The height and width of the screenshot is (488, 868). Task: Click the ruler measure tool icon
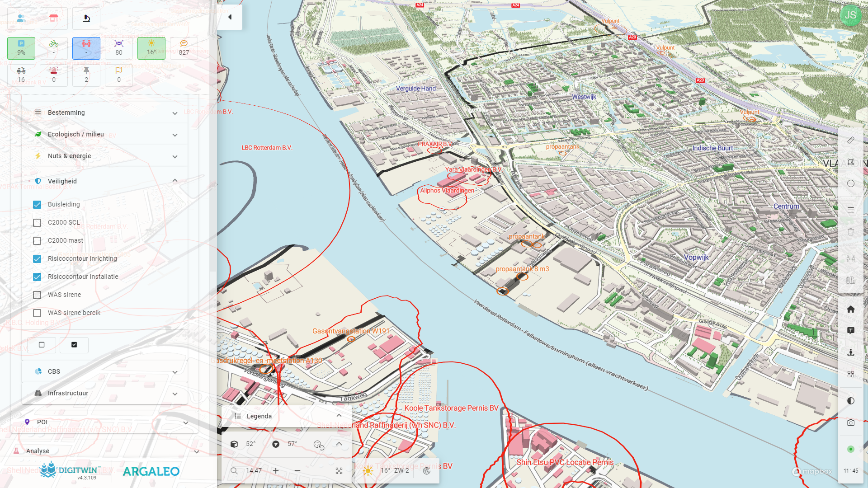[850, 140]
